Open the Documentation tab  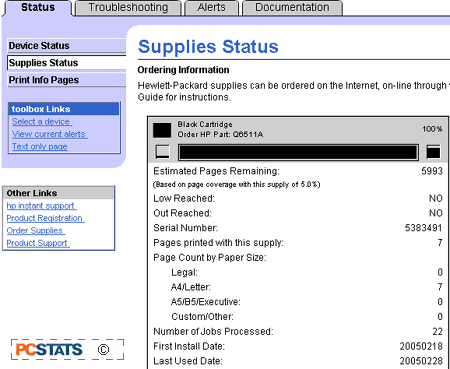292,8
